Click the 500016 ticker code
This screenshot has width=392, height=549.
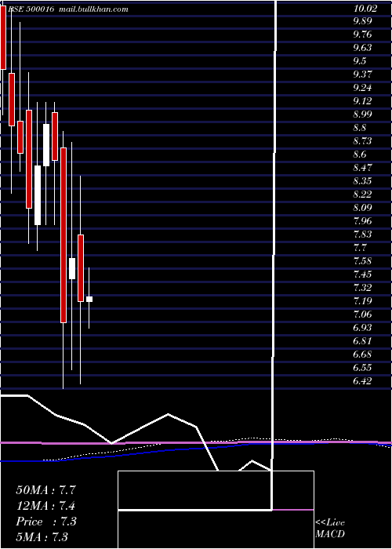coord(40,9)
